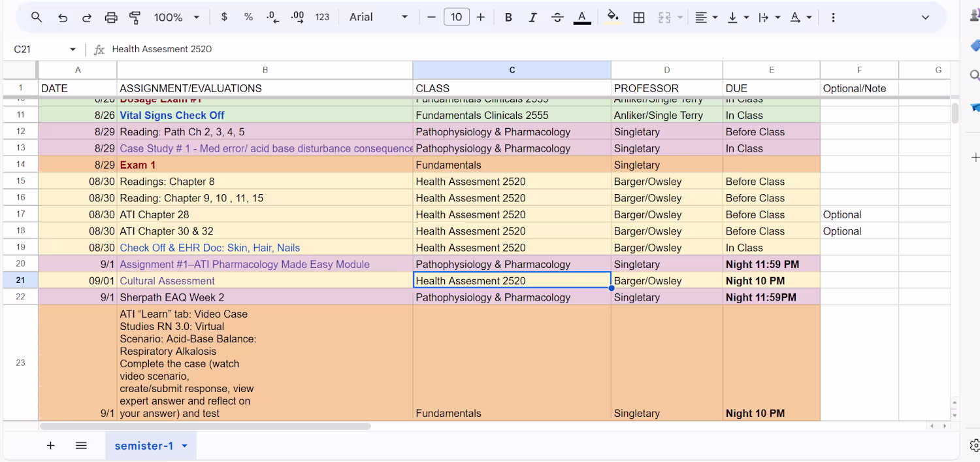The width and height of the screenshot is (980, 462).
Task: Decrease the font size
Action: click(431, 17)
